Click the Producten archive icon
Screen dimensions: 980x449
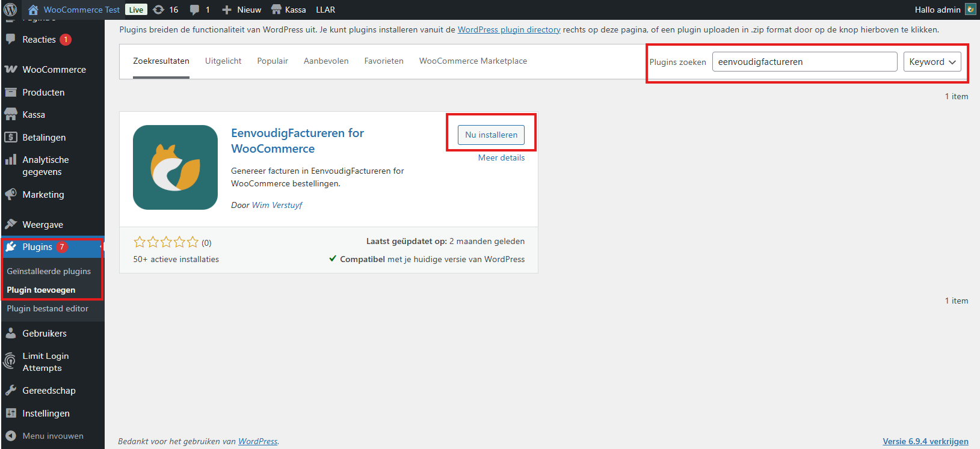11,92
